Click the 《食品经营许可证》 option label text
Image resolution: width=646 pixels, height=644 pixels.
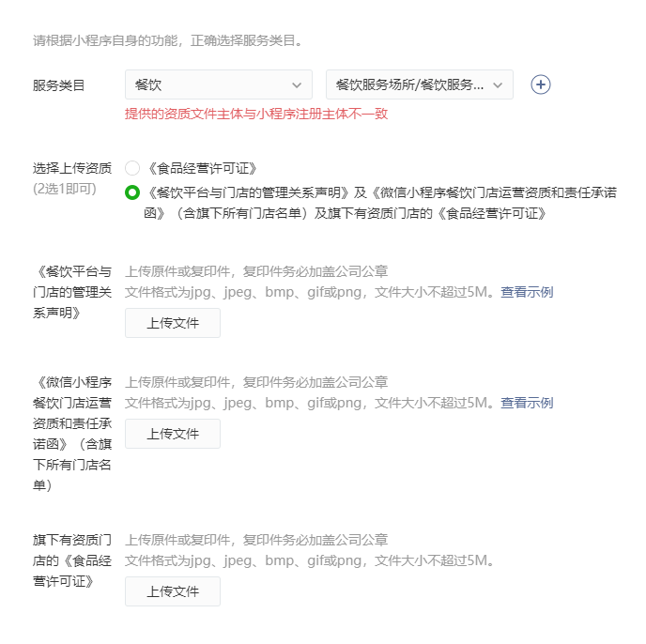[202, 168]
